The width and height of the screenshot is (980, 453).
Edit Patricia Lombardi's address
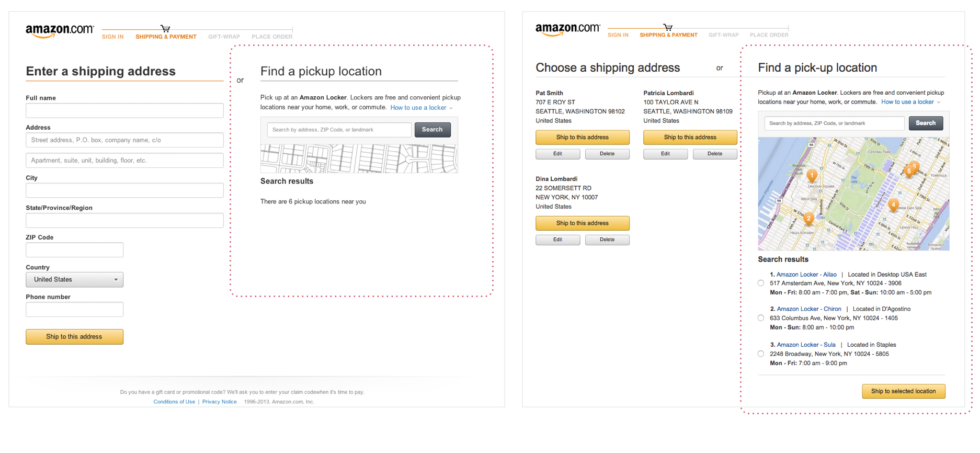coord(666,154)
